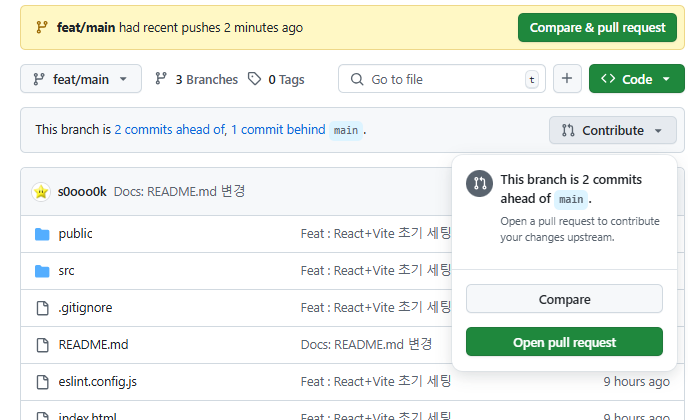688x420 pixels.
Task: Click the main branch label in banner
Action: point(346,130)
